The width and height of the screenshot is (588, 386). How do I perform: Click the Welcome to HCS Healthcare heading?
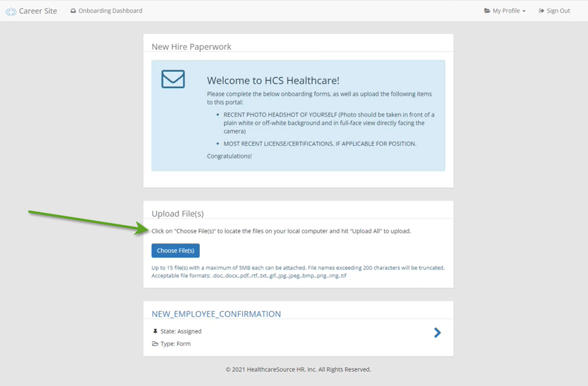pos(273,81)
